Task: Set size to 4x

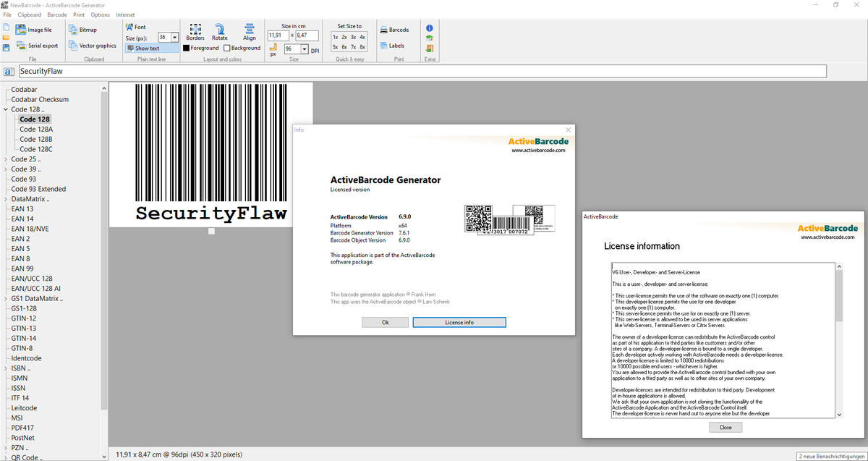Action: click(x=362, y=36)
